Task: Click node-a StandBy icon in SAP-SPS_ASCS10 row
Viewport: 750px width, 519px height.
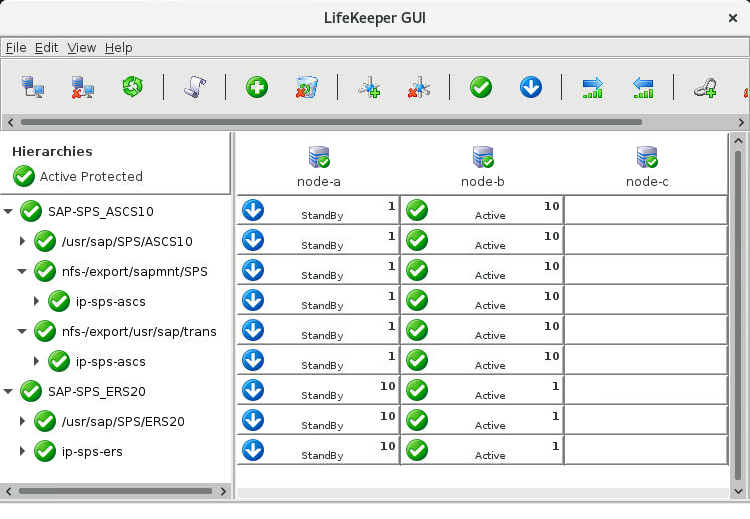Action: tap(253, 210)
